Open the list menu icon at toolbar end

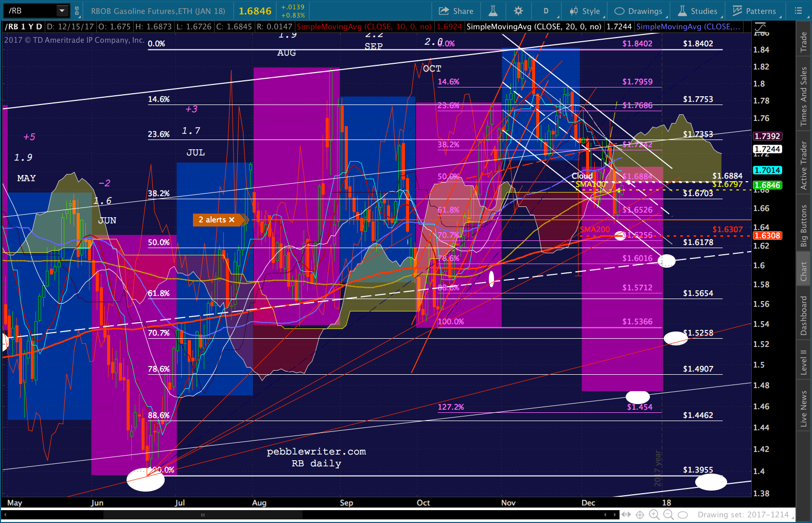[x=798, y=11]
